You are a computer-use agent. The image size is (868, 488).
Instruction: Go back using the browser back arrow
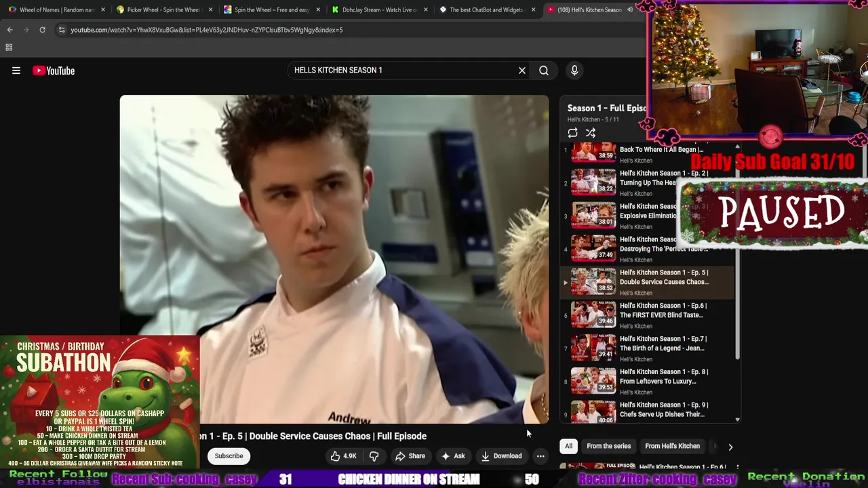[9, 30]
